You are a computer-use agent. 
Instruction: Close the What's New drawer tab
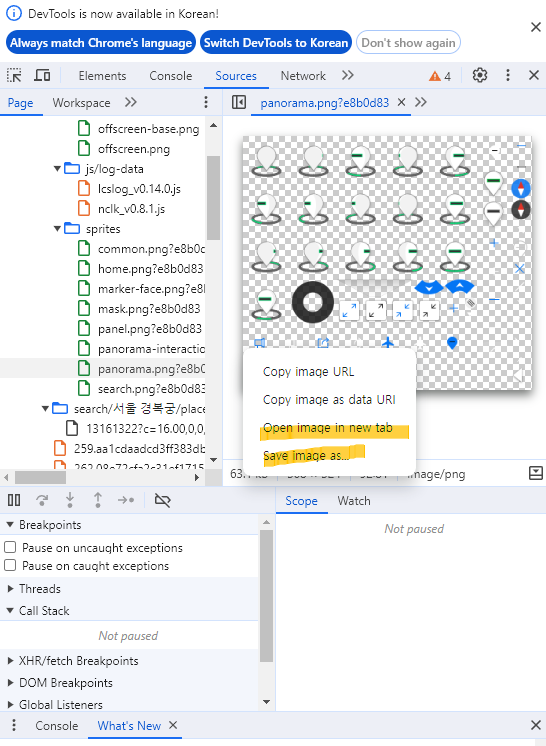pos(173,725)
